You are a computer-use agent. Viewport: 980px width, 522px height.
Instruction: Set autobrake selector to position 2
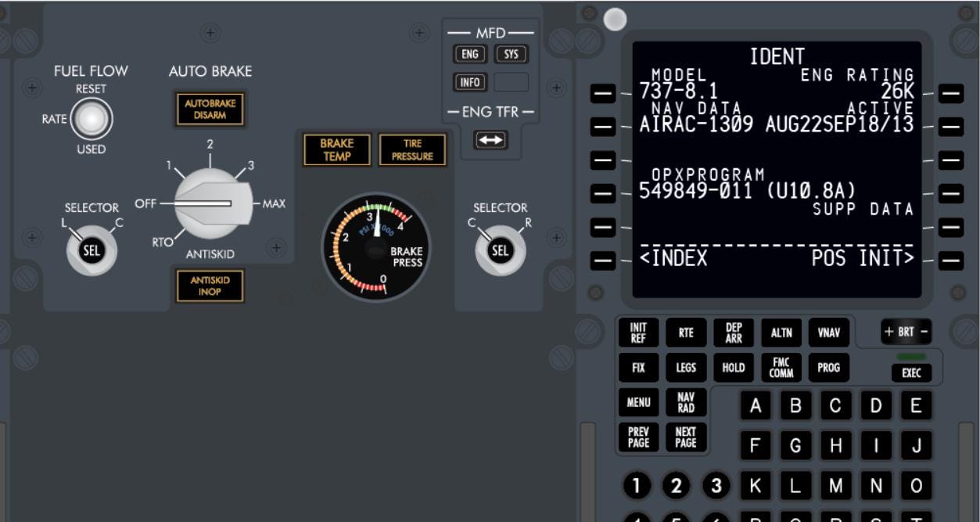coord(210,144)
